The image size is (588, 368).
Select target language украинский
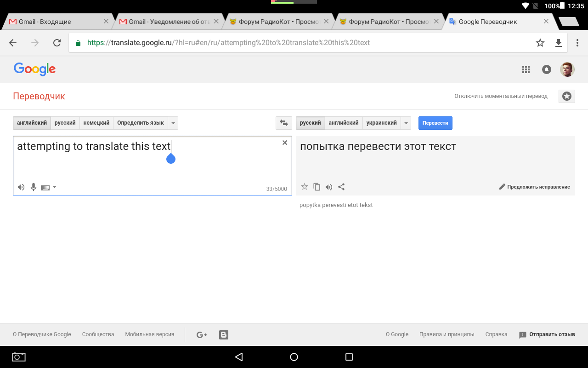pyautogui.click(x=382, y=123)
